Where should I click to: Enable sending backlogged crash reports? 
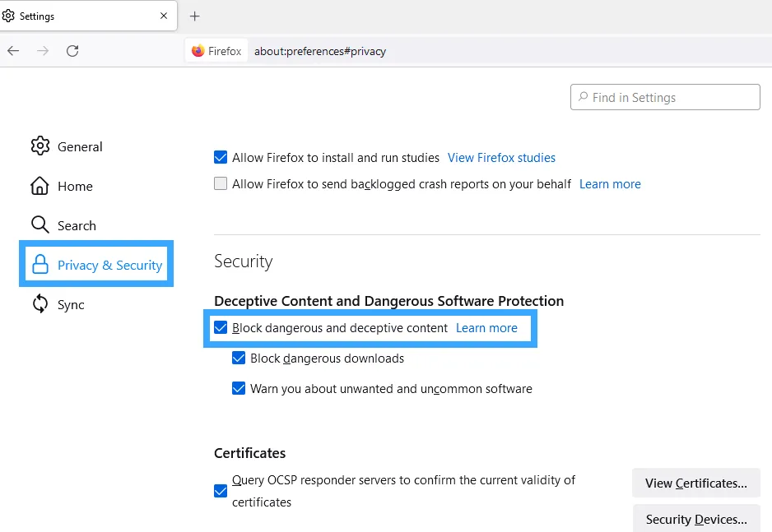coord(221,184)
